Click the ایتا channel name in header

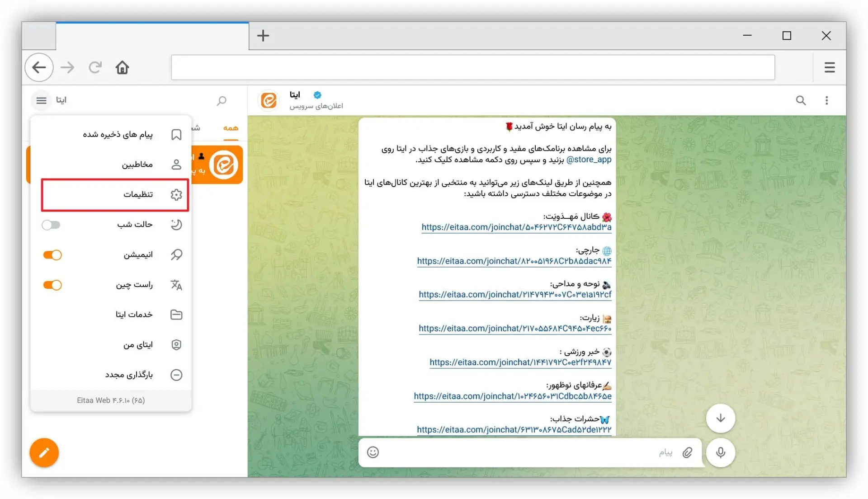click(295, 95)
